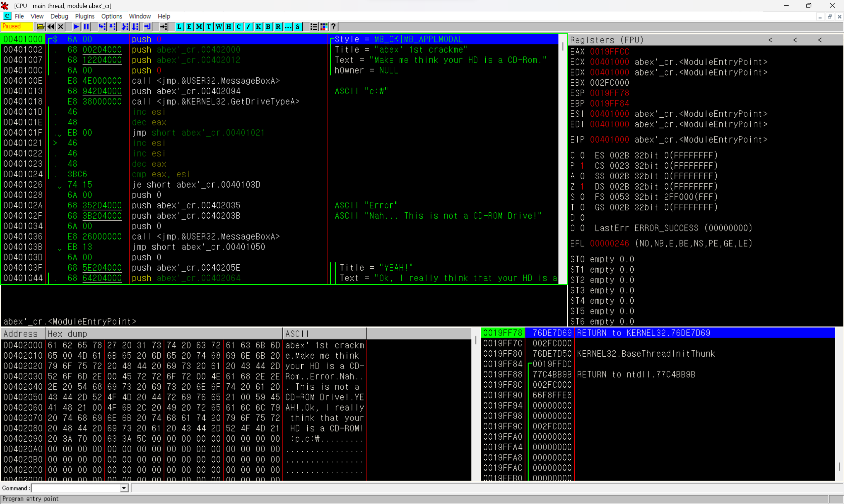Select the jmp short row at 0040103B
844x504 pixels.
(280, 247)
